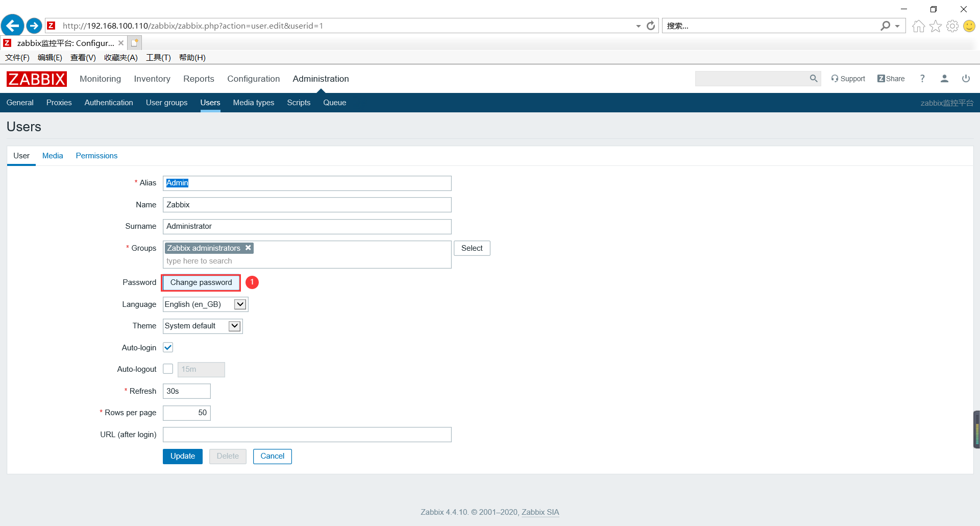Click the Zabbix search magnifier icon
The image size is (980, 526).
[x=814, y=79]
